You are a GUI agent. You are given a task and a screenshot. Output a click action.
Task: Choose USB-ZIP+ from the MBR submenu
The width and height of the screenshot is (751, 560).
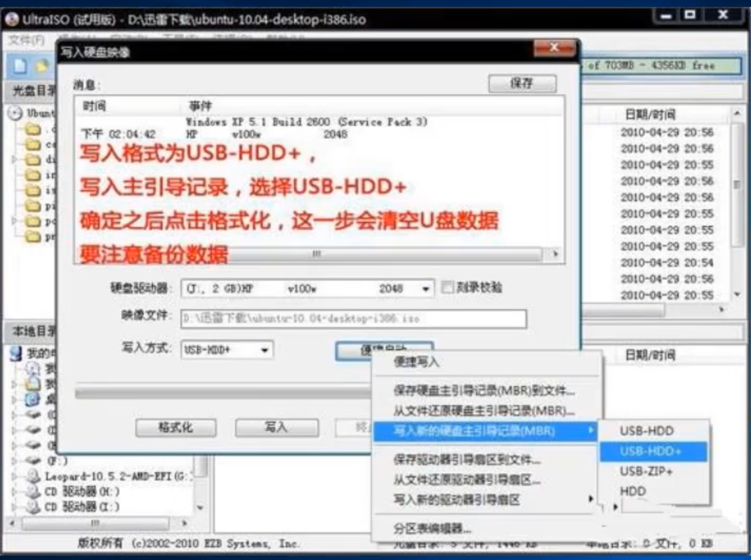pos(646,472)
